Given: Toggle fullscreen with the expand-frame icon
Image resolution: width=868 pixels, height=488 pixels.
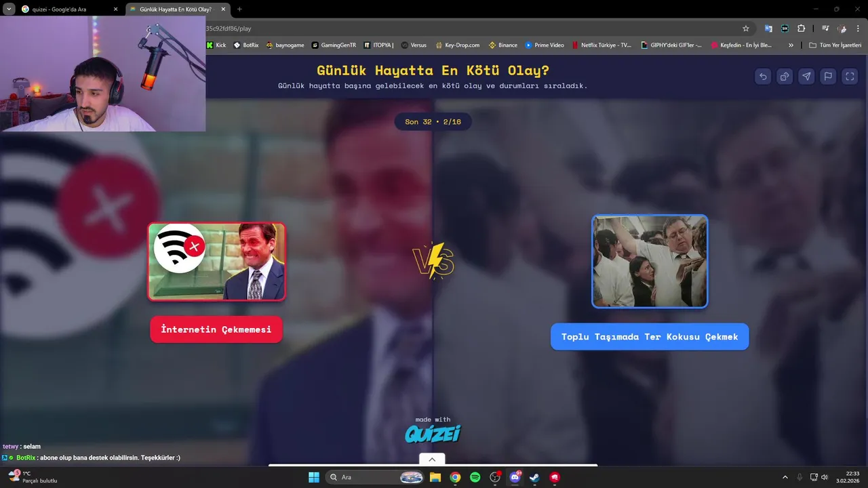Looking at the screenshot, I should pyautogui.click(x=850, y=77).
